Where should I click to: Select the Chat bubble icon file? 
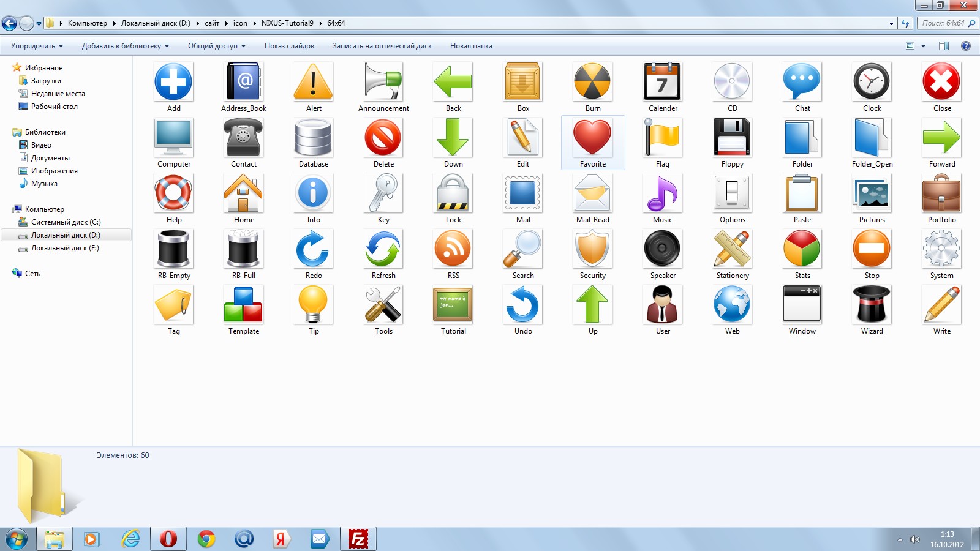(802, 88)
